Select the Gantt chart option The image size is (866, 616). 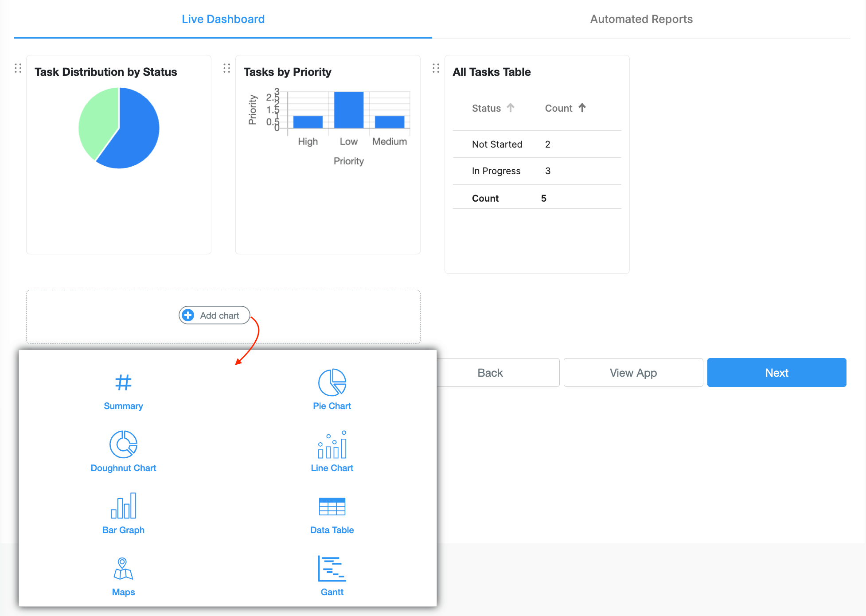(x=332, y=575)
